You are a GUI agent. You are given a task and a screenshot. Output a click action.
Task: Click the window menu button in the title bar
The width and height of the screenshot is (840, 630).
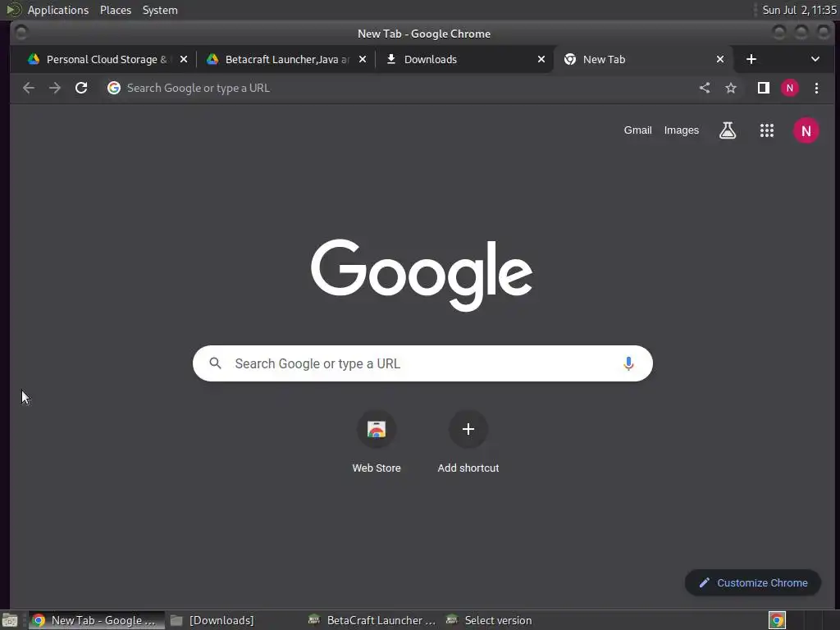coord(21,33)
